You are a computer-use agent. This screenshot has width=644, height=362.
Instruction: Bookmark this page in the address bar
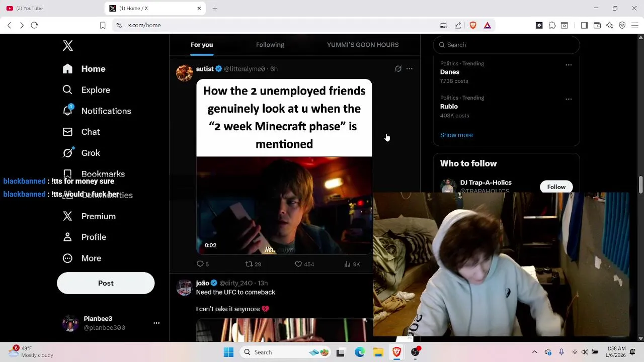[103, 25]
